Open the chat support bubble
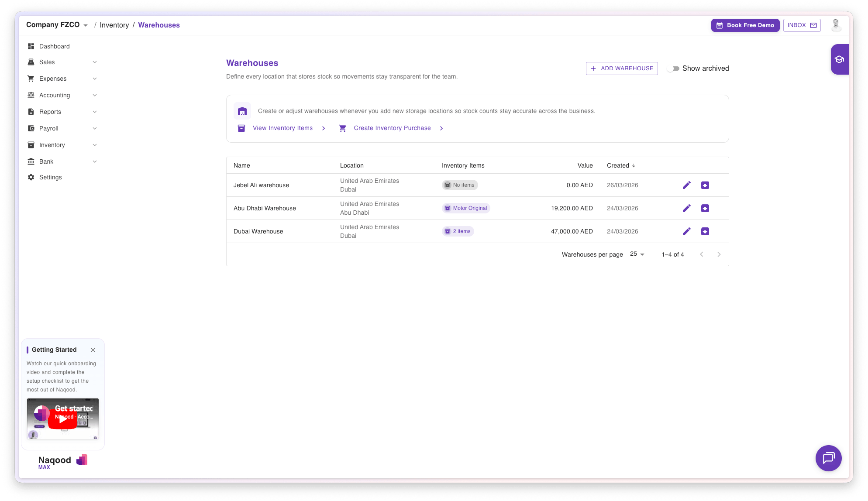 828,458
